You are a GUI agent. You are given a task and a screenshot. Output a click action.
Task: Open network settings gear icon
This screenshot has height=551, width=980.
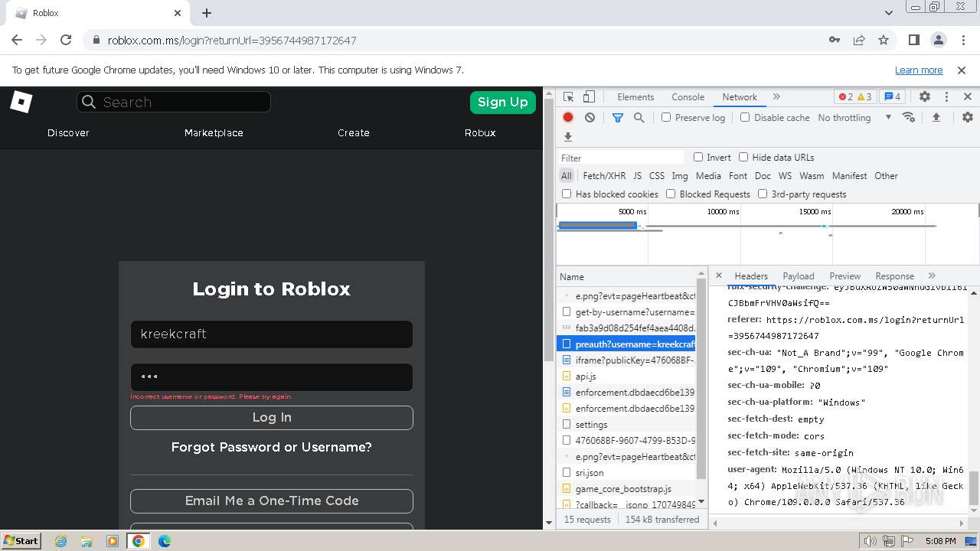point(968,117)
